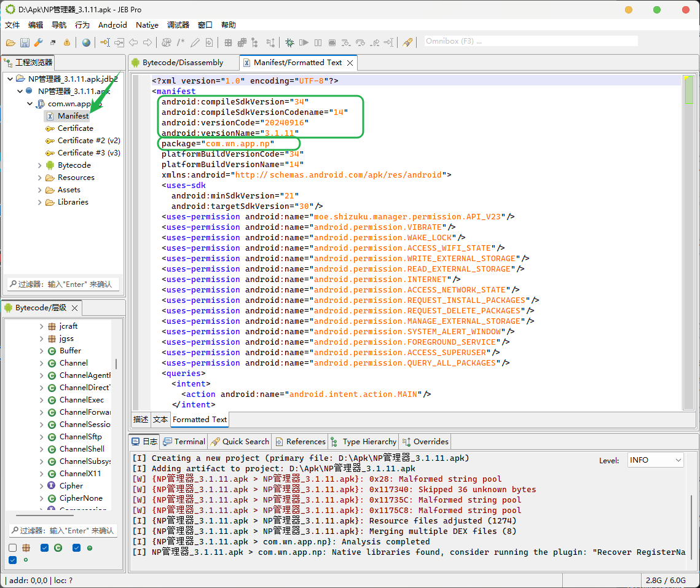Open the 调试器 menu
Viewport: 700px width, 588px height.
178,25
